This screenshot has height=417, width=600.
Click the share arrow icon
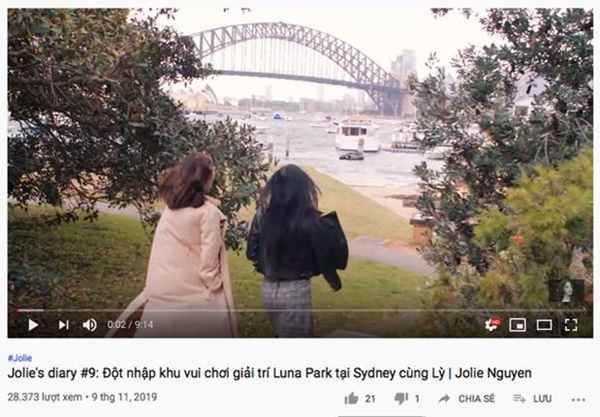click(x=444, y=399)
